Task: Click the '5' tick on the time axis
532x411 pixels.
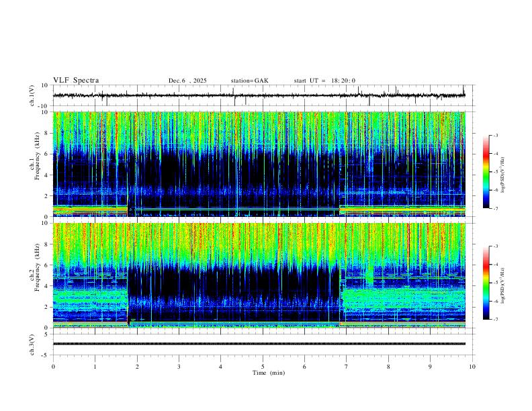Action: point(263,367)
